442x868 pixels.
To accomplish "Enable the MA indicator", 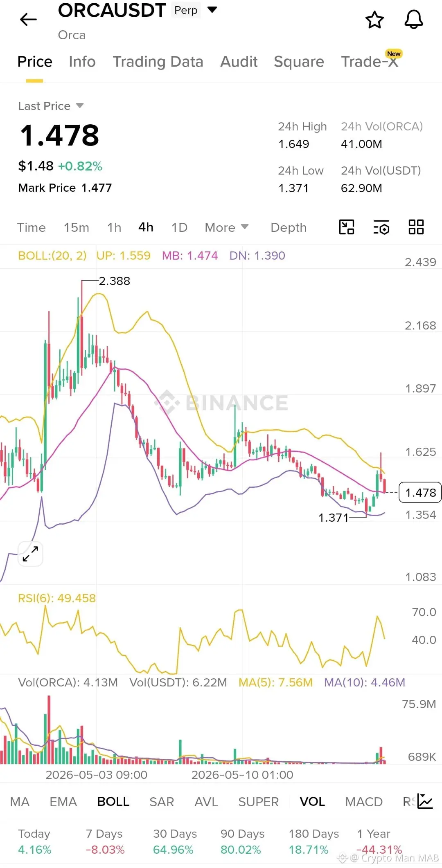I will tap(20, 802).
